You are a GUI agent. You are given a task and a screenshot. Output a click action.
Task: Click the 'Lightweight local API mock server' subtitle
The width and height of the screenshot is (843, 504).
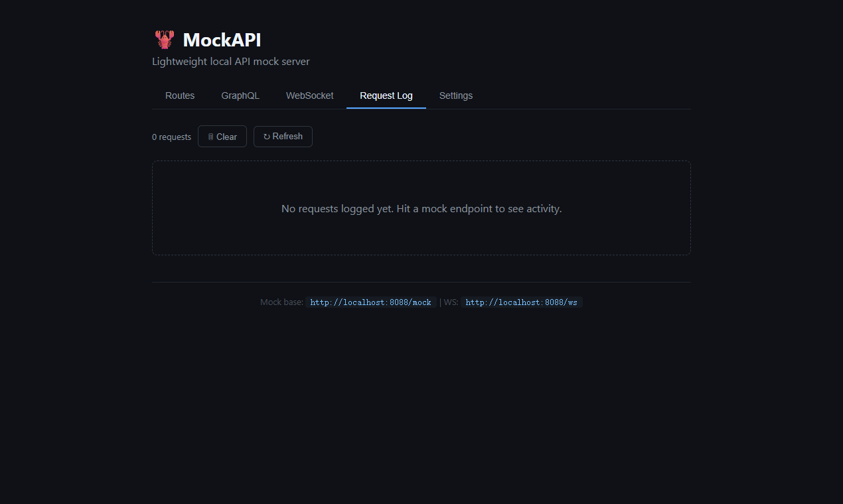click(230, 61)
